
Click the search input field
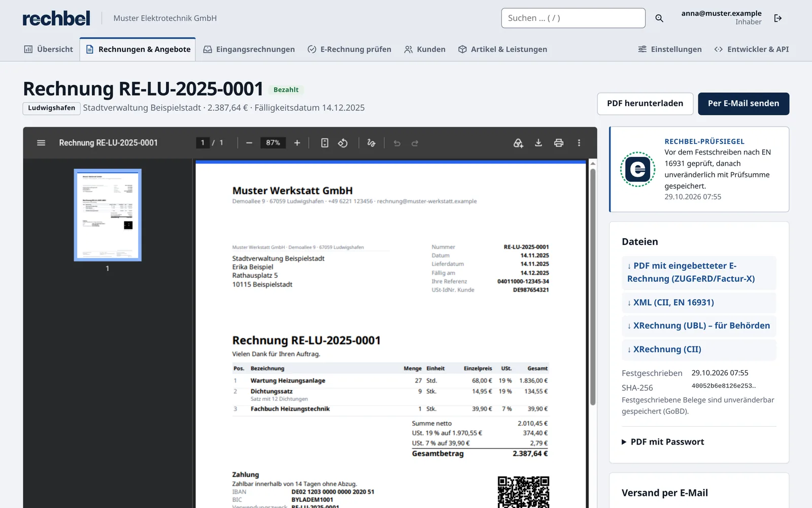click(573, 18)
